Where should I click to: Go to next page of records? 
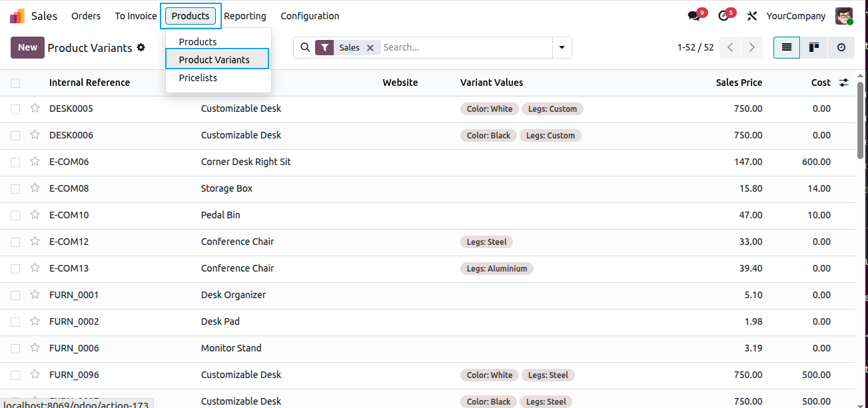pyautogui.click(x=751, y=47)
